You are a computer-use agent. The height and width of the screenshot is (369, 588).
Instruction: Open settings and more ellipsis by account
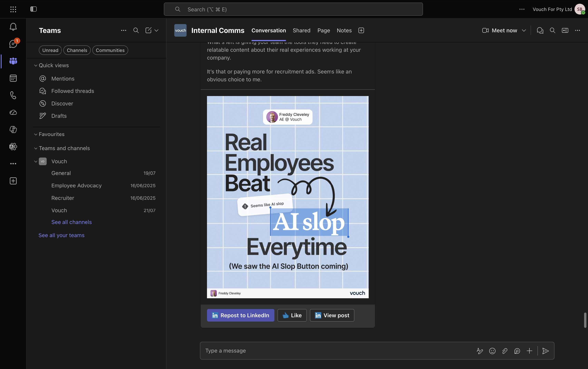pyautogui.click(x=522, y=9)
